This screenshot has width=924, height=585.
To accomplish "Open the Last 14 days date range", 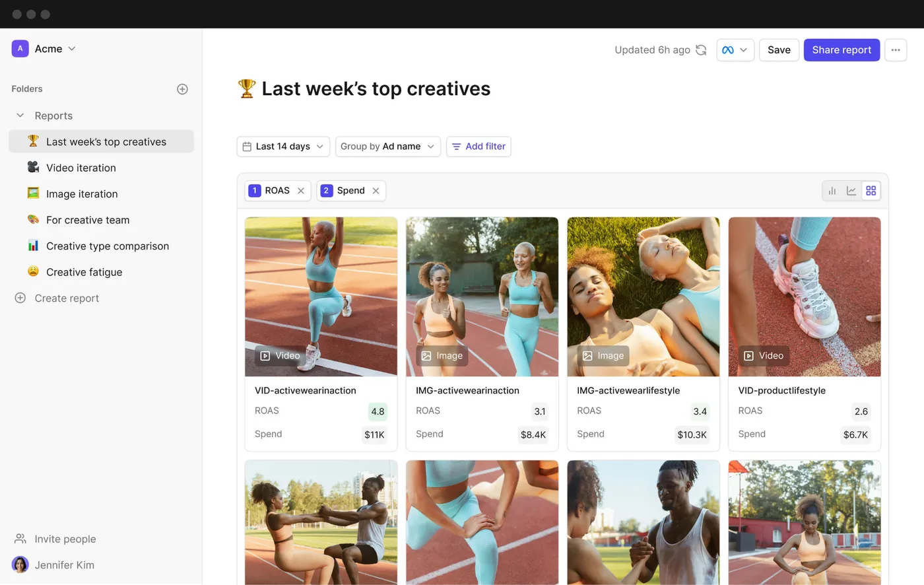I will coord(283,147).
